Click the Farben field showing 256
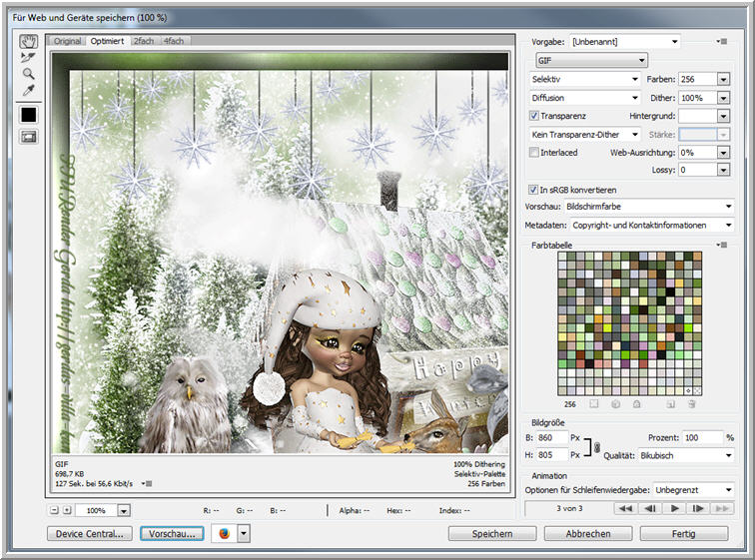Screen dimensions: 755x560 [x=698, y=80]
